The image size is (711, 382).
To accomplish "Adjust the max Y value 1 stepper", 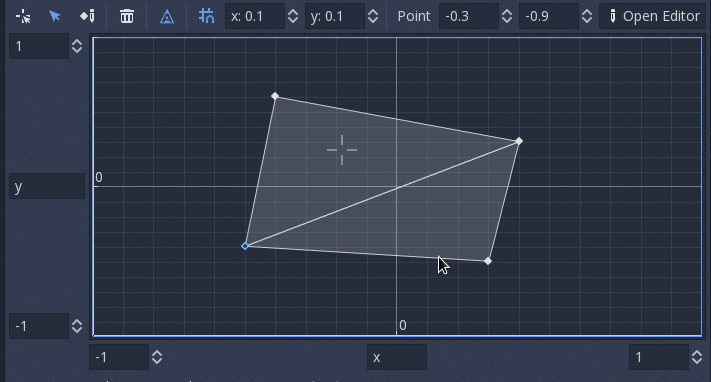I will tap(77, 46).
